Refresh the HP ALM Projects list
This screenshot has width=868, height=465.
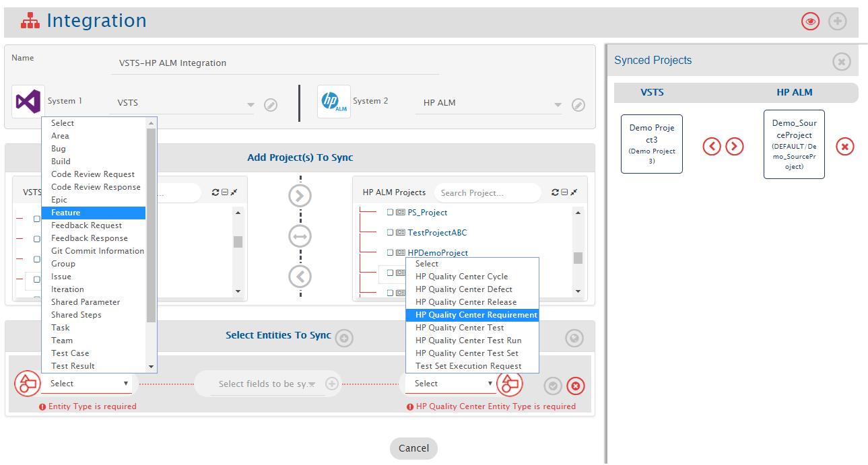[555, 192]
